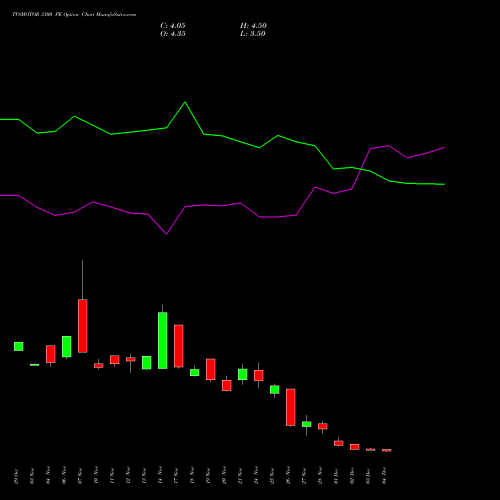This screenshot has height=500, width=500.
Task: Select the green candle above 29 Oct
Action: click(x=19, y=346)
